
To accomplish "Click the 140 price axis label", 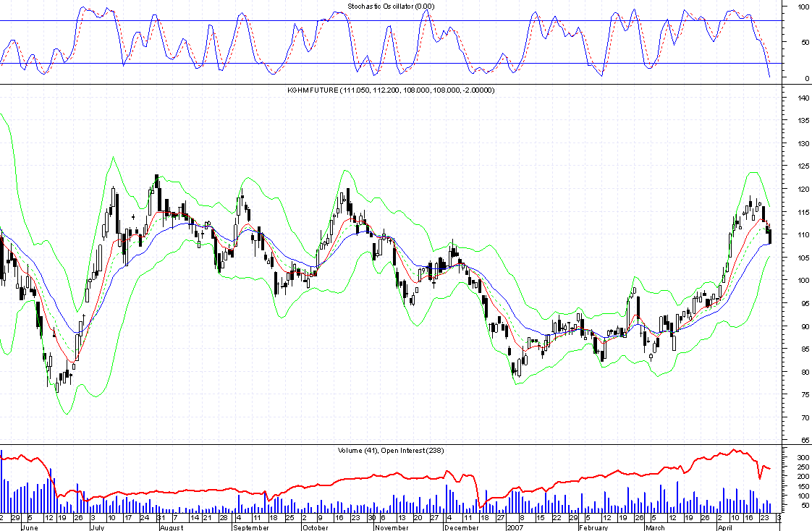I will click(x=803, y=98).
